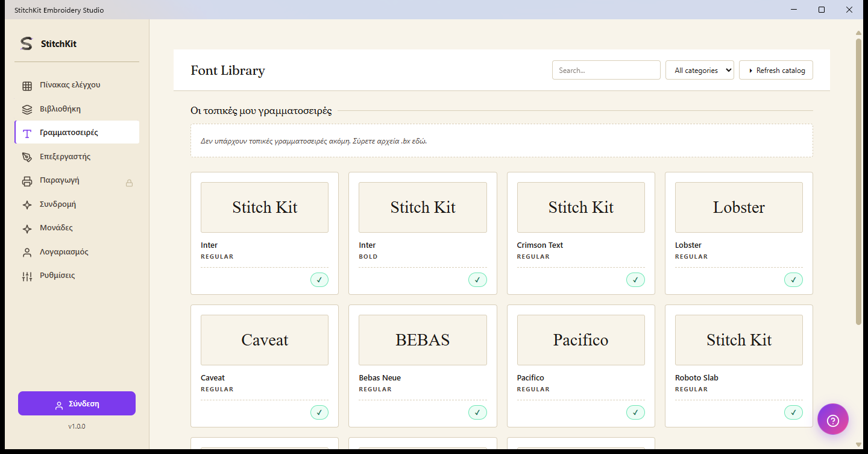Open Επεξεργαστής page
This screenshot has width=868, height=454.
77,156
